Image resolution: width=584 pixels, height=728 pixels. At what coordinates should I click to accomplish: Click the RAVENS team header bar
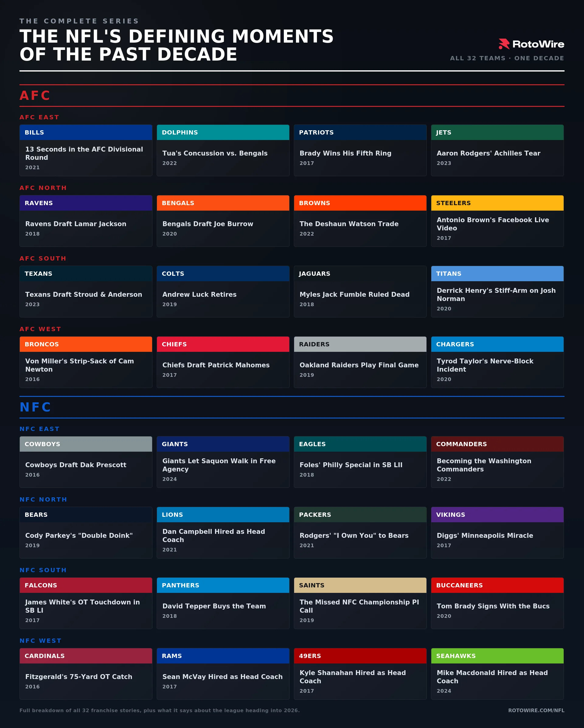click(x=86, y=203)
